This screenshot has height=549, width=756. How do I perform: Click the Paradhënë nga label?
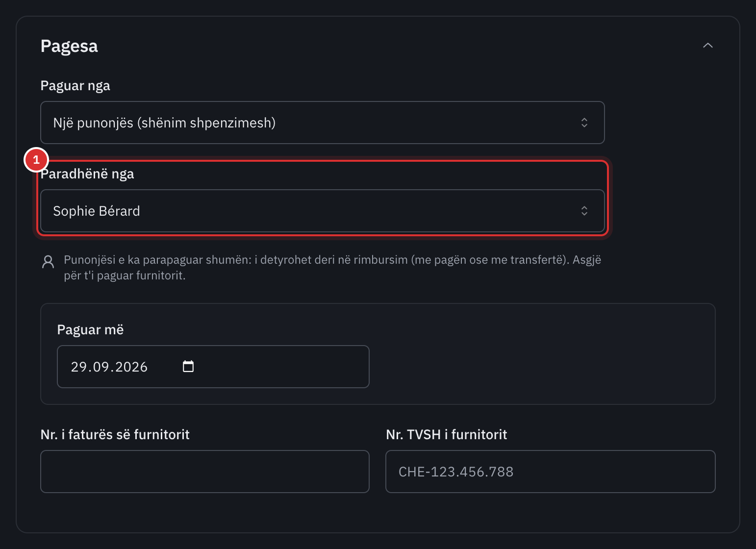pos(87,174)
